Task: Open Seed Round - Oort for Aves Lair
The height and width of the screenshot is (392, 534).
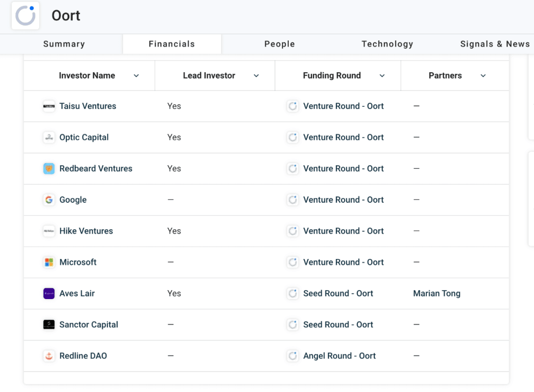Action: coord(338,294)
